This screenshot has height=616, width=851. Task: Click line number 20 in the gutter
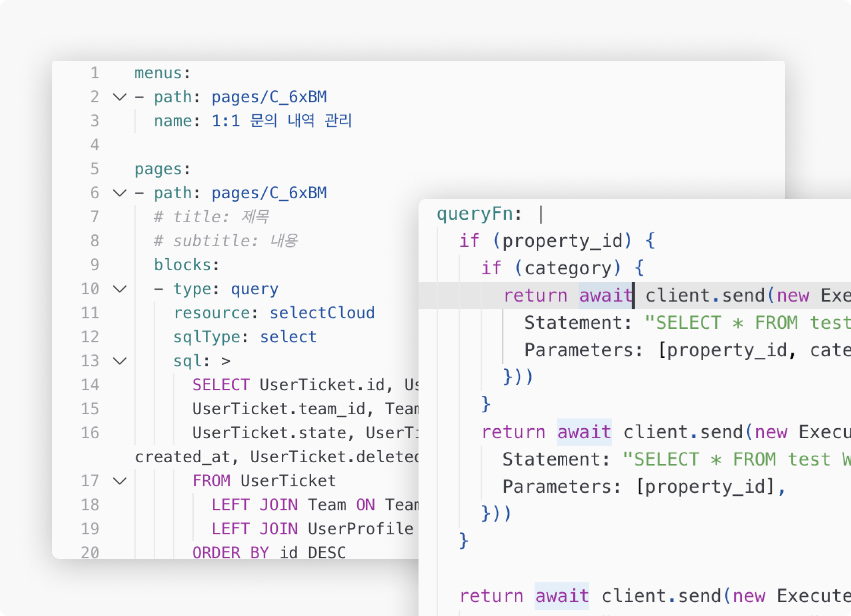pos(90,552)
